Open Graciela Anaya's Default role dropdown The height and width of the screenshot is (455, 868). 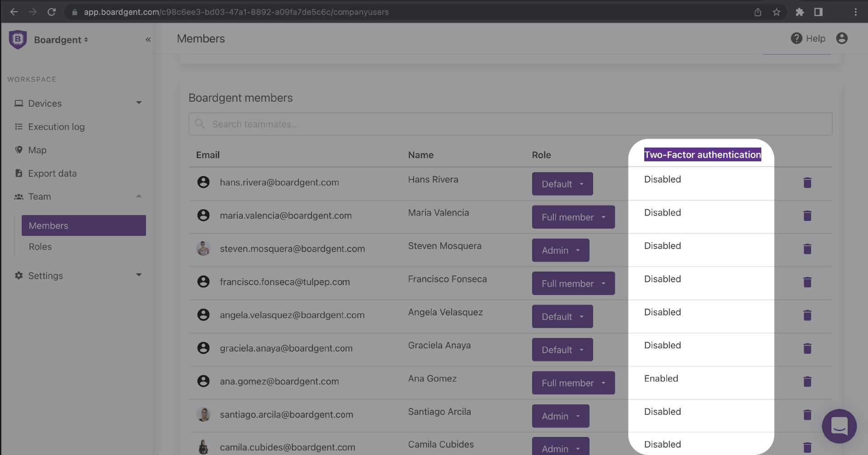point(562,350)
